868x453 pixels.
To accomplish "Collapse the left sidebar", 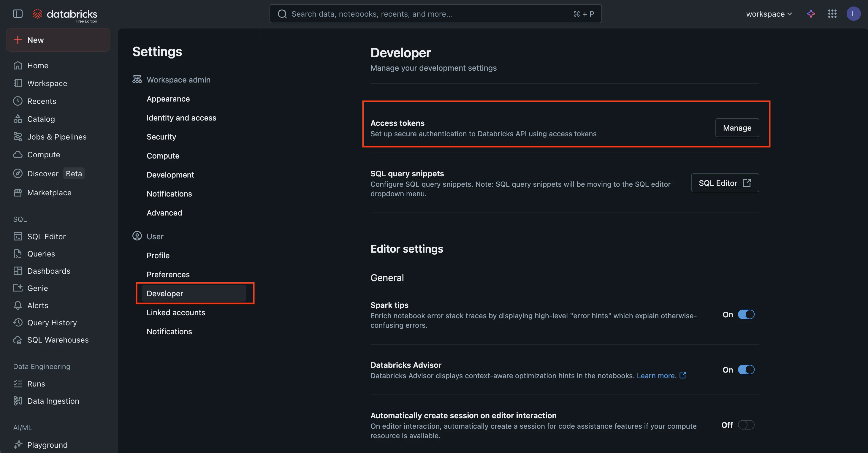I will point(18,14).
